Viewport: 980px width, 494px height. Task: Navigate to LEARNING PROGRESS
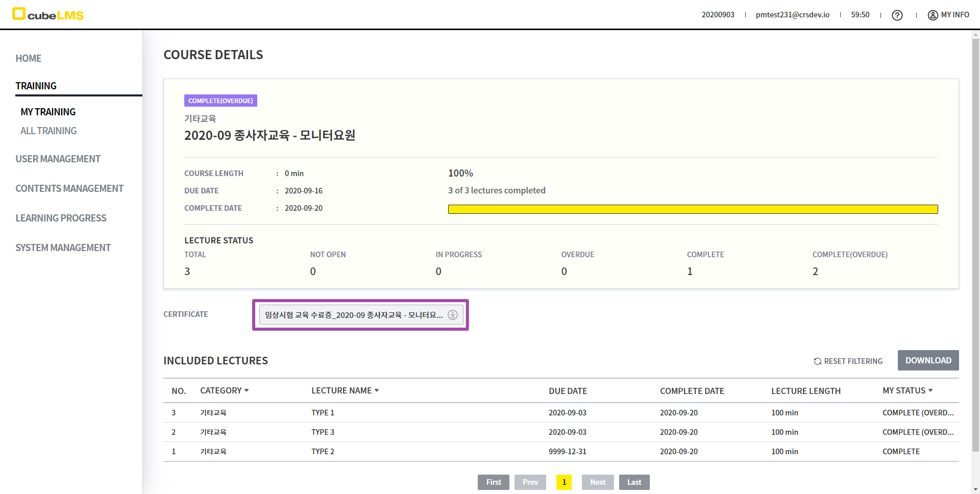[x=61, y=218]
